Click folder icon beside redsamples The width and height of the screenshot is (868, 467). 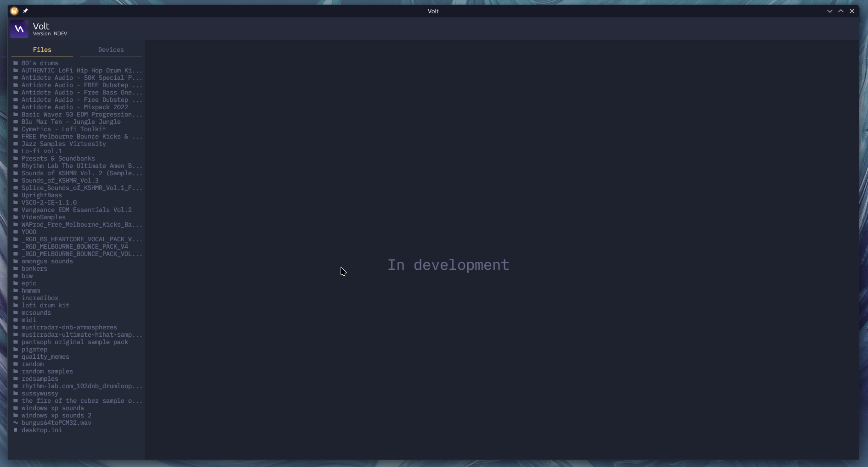pos(16,378)
